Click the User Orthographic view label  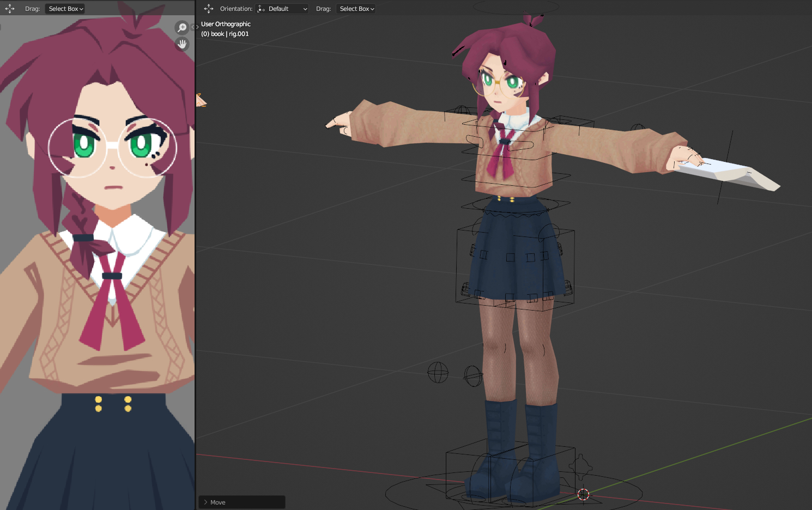coord(226,24)
